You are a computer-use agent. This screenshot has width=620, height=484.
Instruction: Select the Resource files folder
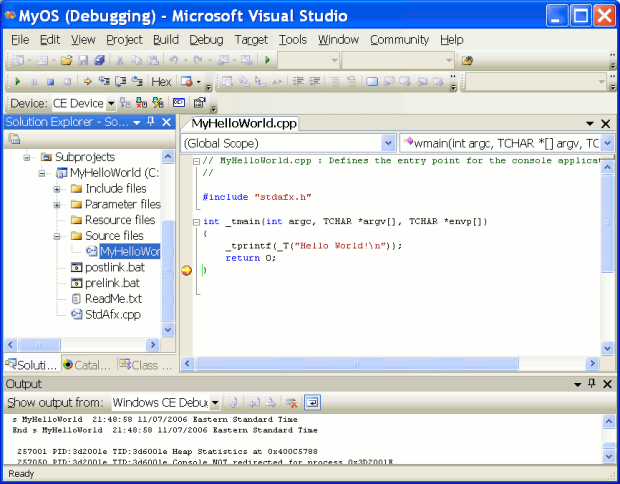pos(120,220)
